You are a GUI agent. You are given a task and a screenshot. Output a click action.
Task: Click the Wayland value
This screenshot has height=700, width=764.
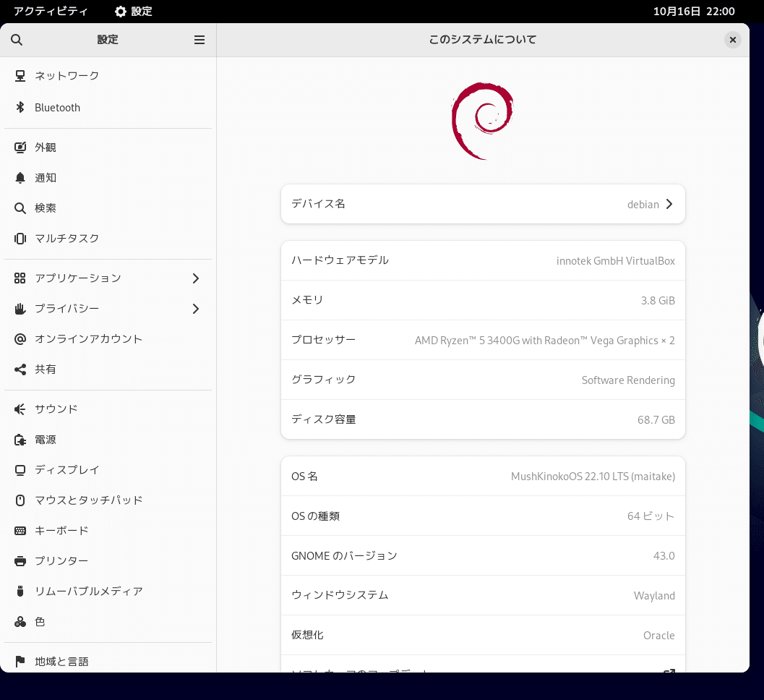(x=654, y=596)
